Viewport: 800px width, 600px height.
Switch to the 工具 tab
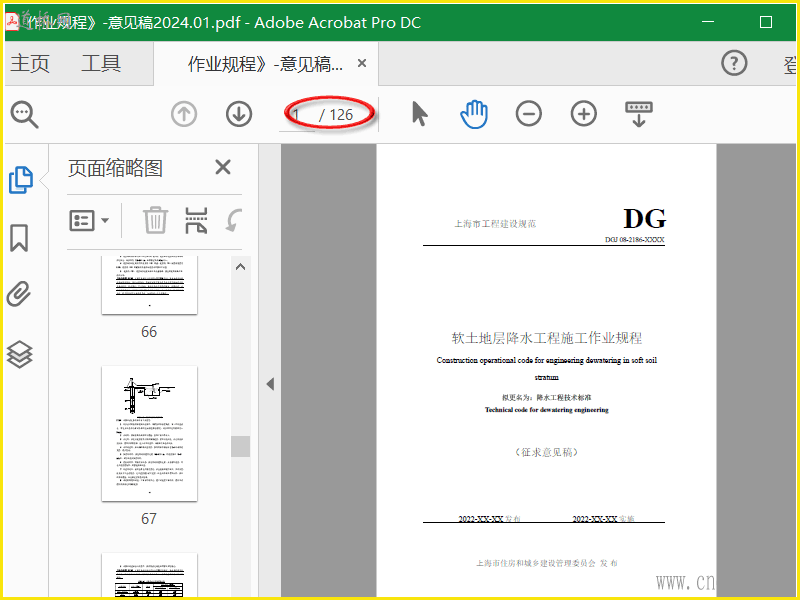coord(101,64)
